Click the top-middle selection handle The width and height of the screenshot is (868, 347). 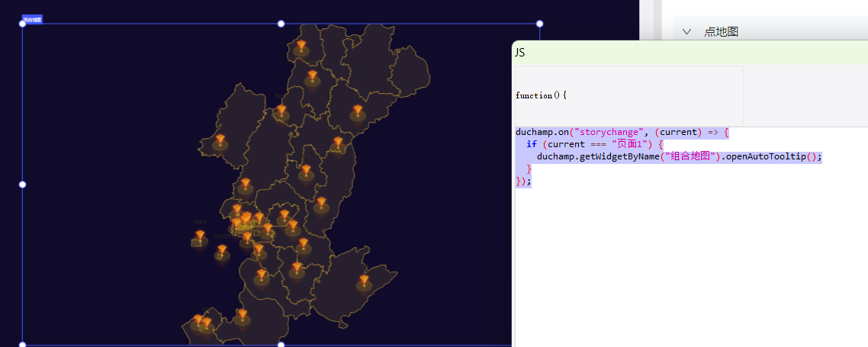(281, 24)
